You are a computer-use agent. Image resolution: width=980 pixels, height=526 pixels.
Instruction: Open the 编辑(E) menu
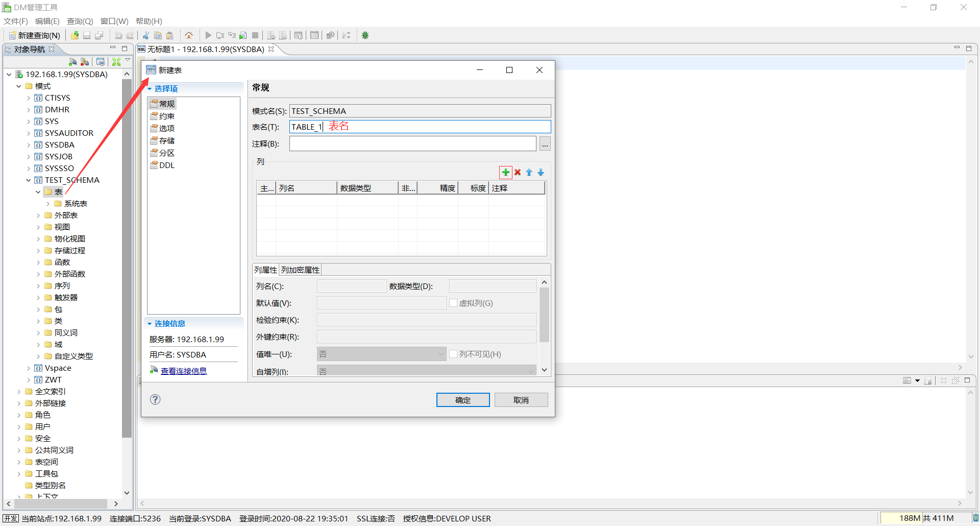click(x=47, y=21)
